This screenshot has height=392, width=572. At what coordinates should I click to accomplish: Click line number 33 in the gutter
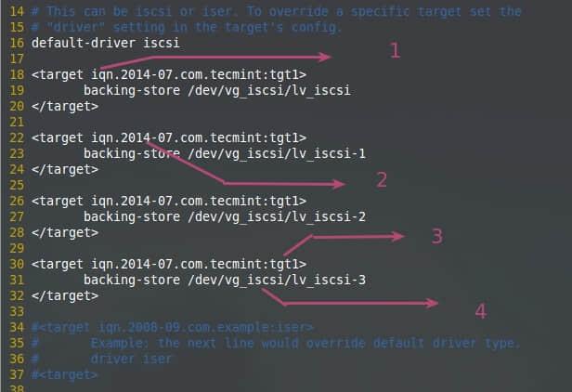tap(17, 312)
